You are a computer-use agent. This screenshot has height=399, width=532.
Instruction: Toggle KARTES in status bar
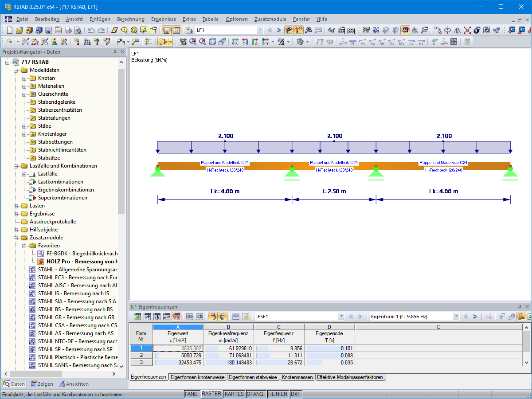coord(234,394)
